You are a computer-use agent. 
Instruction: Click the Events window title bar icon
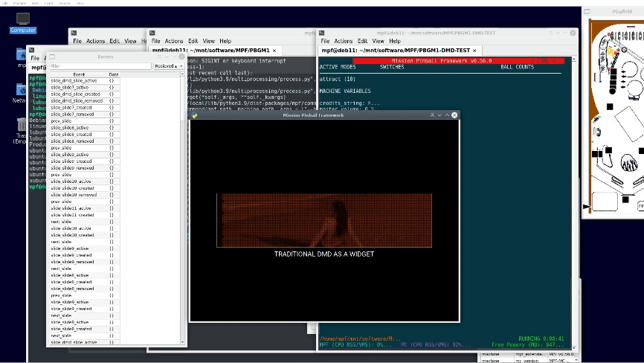pyautogui.click(x=53, y=57)
